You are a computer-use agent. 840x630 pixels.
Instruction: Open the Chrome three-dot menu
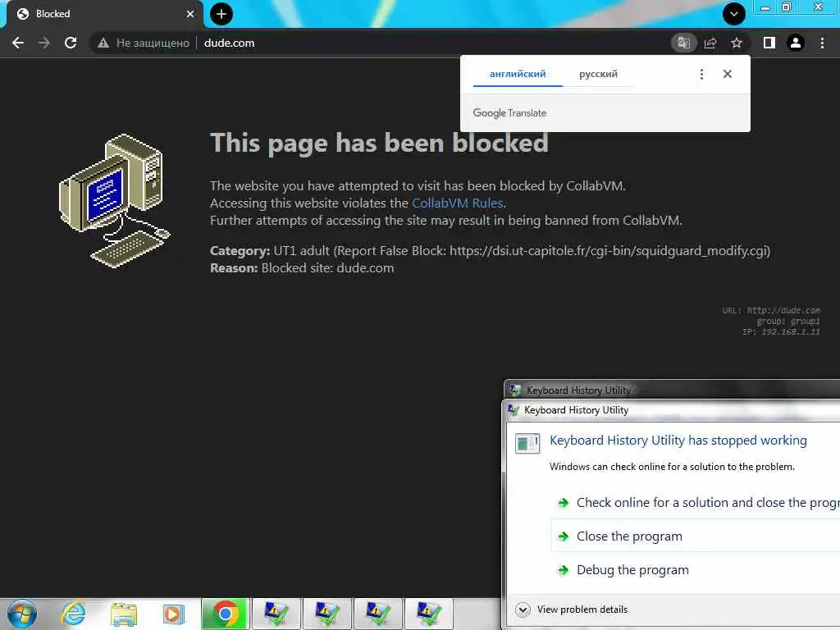[x=822, y=43]
